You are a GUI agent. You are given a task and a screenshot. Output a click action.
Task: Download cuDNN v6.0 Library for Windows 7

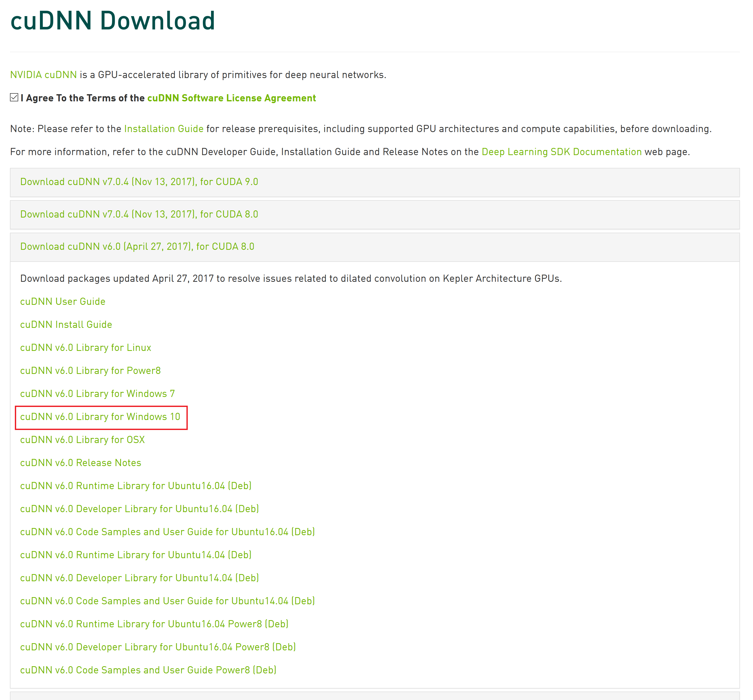click(97, 394)
